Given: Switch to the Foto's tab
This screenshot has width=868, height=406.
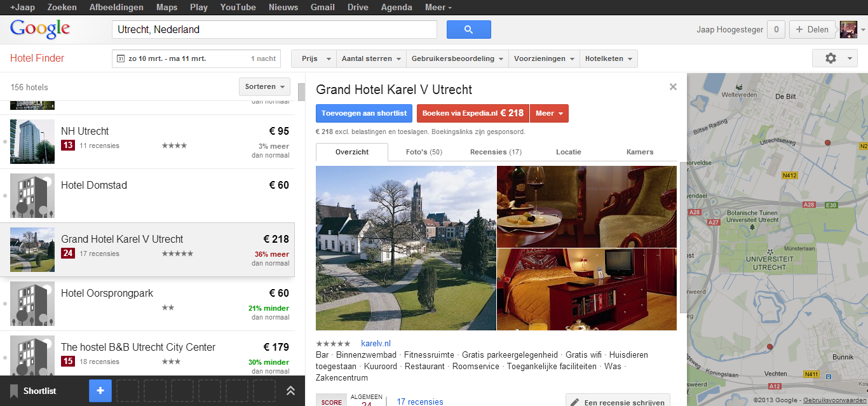Looking at the screenshot, I should click(424, 152).
